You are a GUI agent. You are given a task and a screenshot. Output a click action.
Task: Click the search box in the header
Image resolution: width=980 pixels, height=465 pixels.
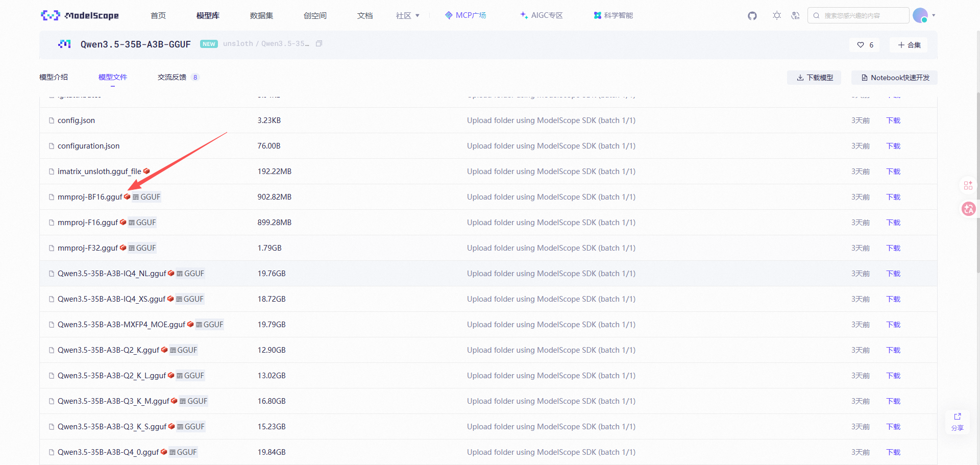click(x=858, y=15)
